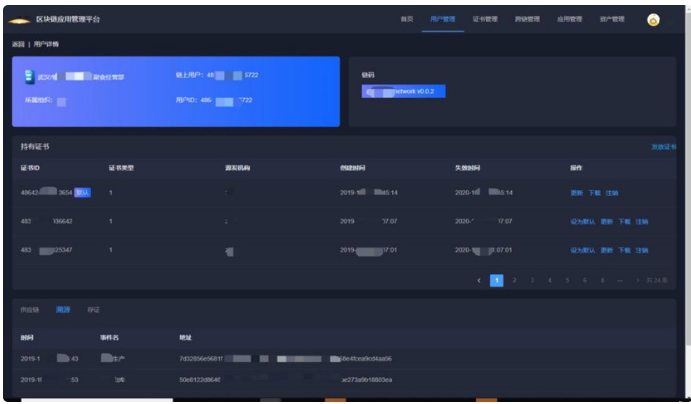Click 下载 in the second certificate row

point(624,222)
